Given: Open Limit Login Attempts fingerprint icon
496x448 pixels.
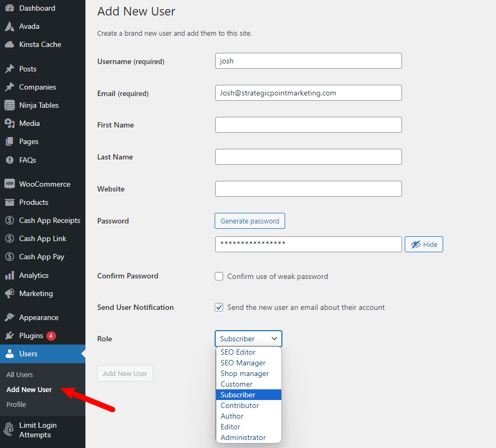Looking at the screenshot, I should coord(9,430).
